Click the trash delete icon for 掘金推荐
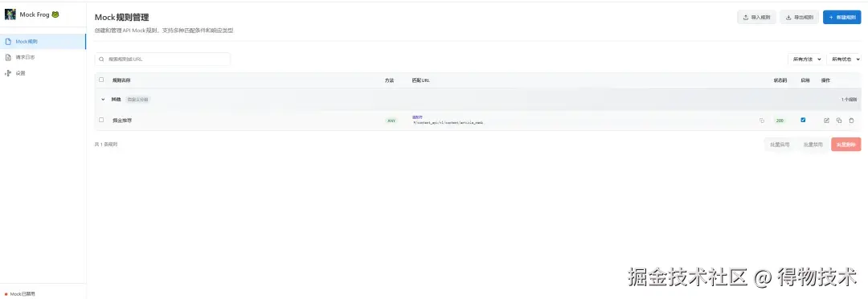The image size is (868, 299). 851,120
